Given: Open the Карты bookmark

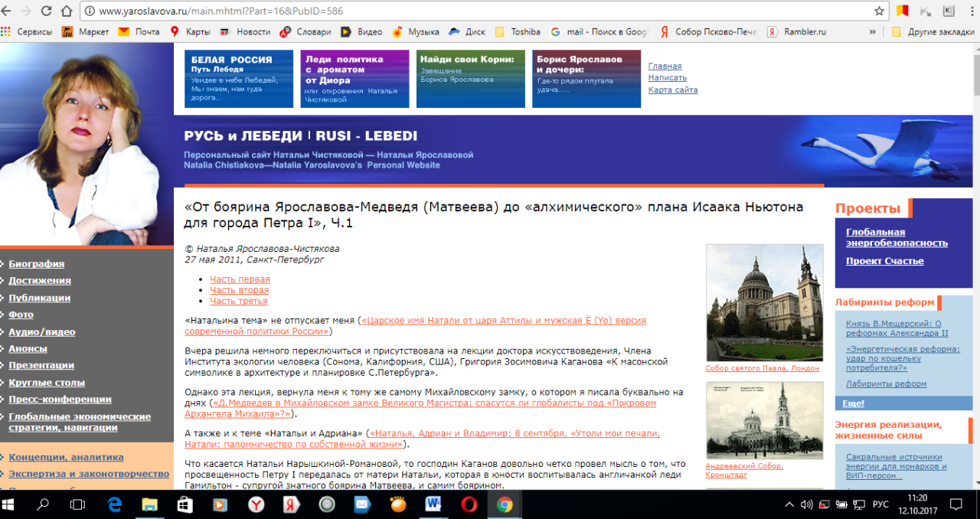Looking at the screenshot, I should (x=189, y=32).
